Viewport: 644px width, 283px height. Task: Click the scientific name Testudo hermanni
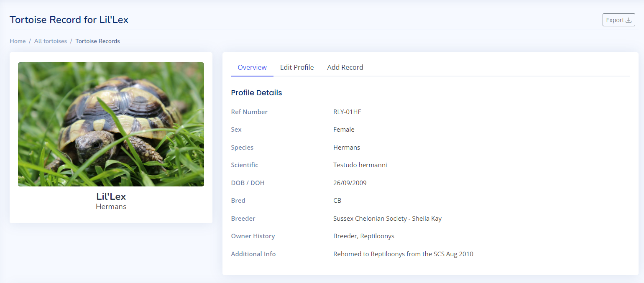pyautogui.click(x=360, y=165)
